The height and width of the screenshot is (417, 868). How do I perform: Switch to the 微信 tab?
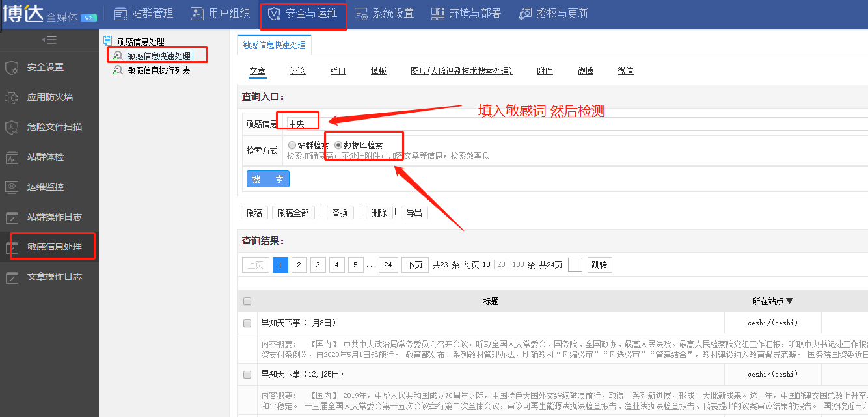(626, 71)
